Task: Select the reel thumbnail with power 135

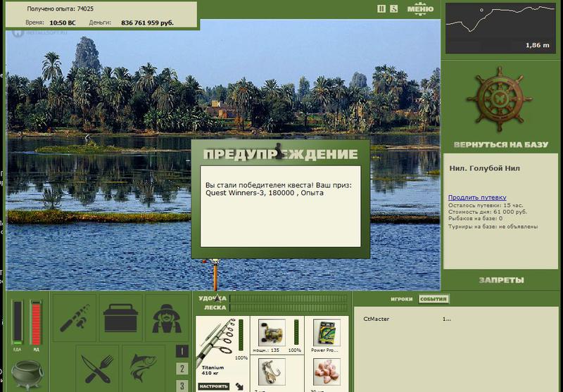Action: pyautogui.click(x=272, y=333)
